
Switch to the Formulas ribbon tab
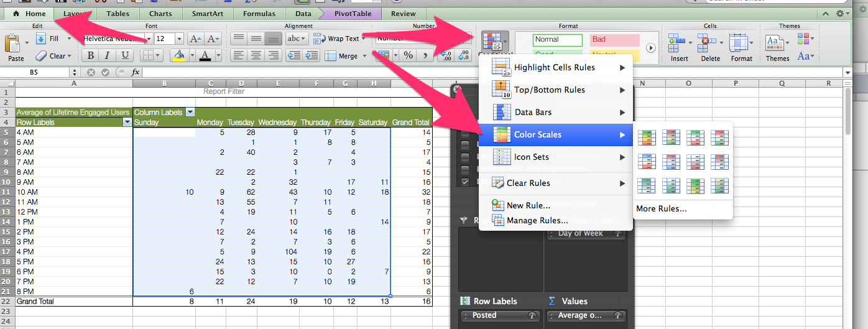(260, 13)
